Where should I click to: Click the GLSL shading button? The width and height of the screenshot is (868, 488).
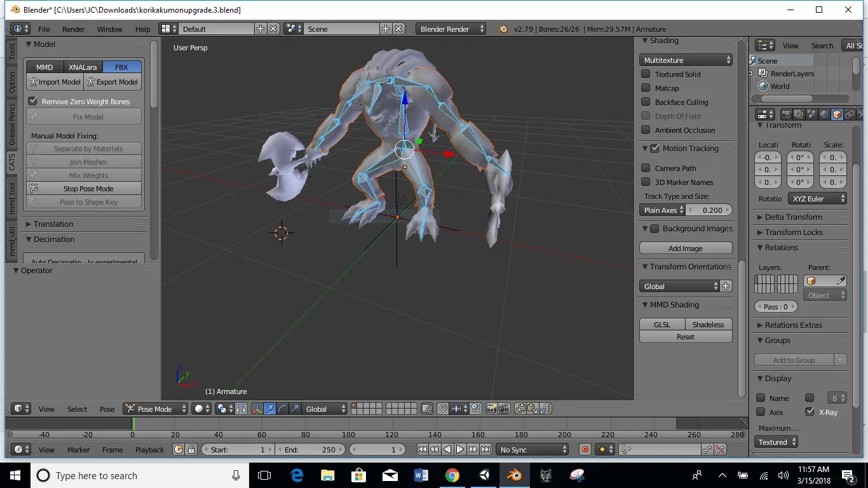(x=662, y=324)
